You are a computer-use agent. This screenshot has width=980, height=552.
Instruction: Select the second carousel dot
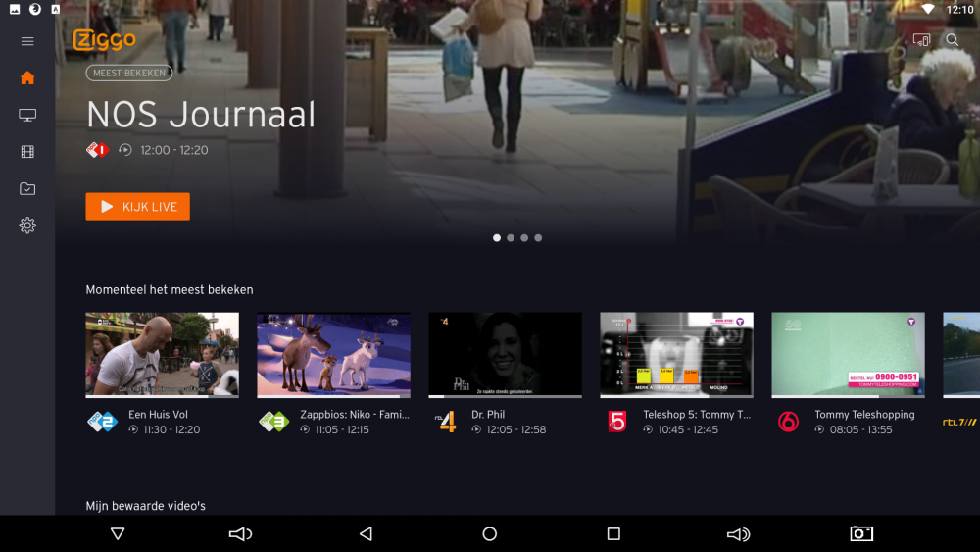[511, 238]
